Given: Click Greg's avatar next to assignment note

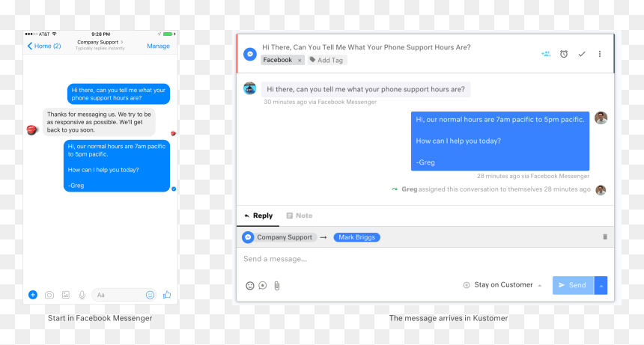Looking at the screenshot, I should pyautogui.click(x=601, y=190).
